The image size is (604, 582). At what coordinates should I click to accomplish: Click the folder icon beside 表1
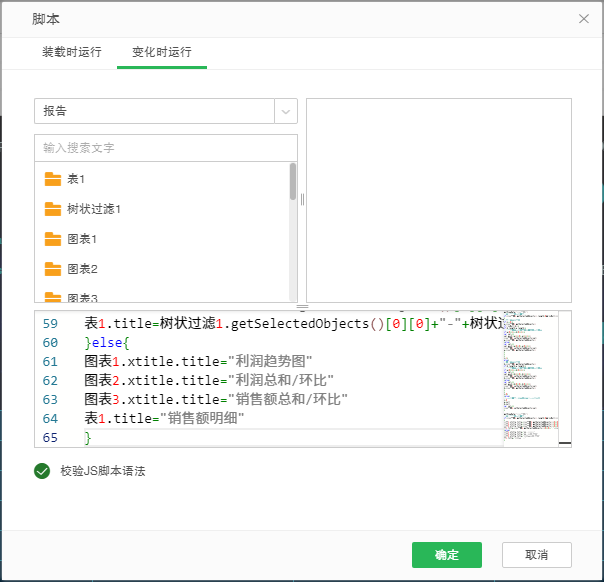coord(53,179)
